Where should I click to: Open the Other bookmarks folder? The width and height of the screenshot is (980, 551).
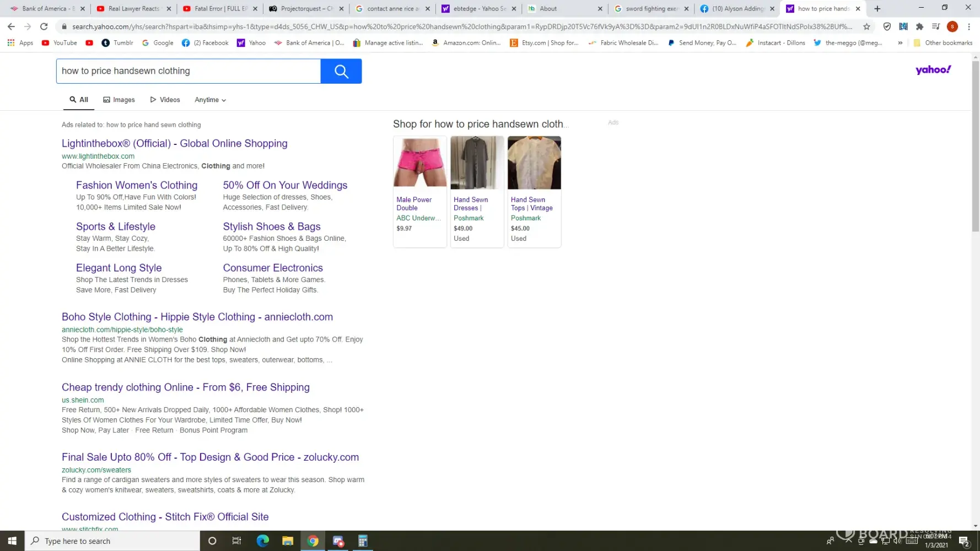tap(943, 43)
